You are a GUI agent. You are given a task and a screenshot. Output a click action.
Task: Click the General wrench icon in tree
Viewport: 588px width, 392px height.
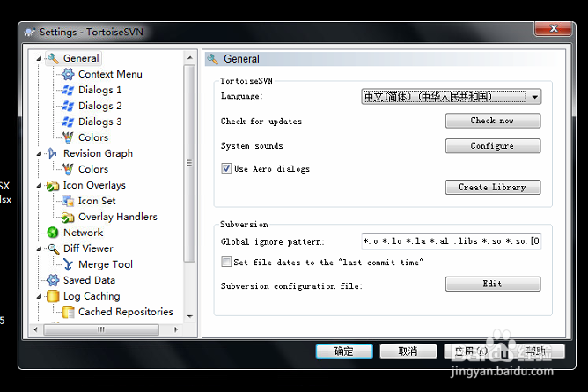pyautogui.click(x=53, y=58)
